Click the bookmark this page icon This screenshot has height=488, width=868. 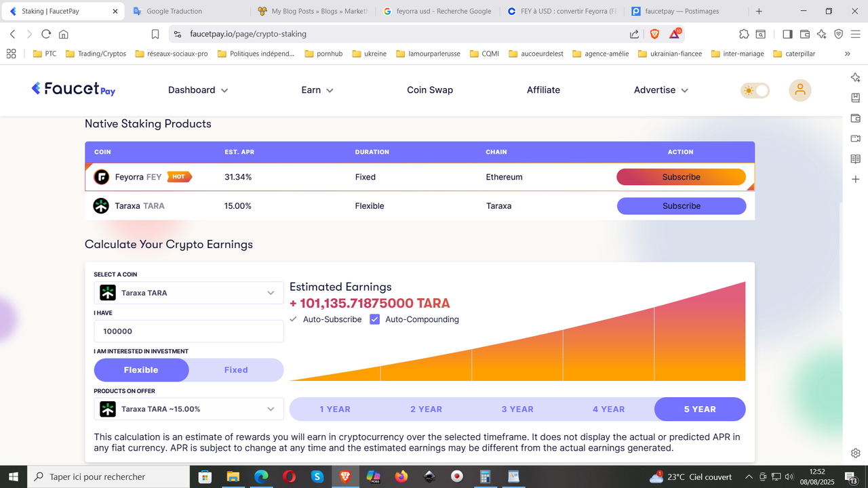tap(155, 34)
